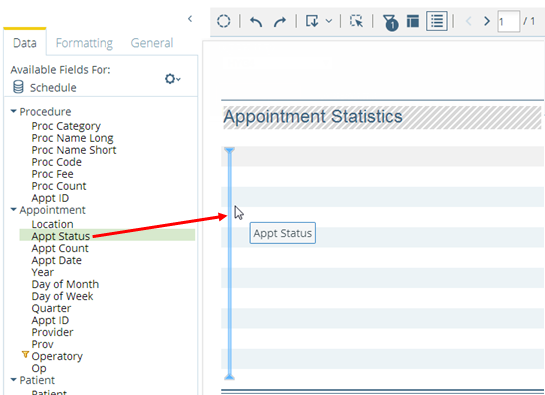Image resolution: width=545 pixels, height=395 pixels.
Task: Collapse the Procedure tree group
Action: [x=14, y=111]
